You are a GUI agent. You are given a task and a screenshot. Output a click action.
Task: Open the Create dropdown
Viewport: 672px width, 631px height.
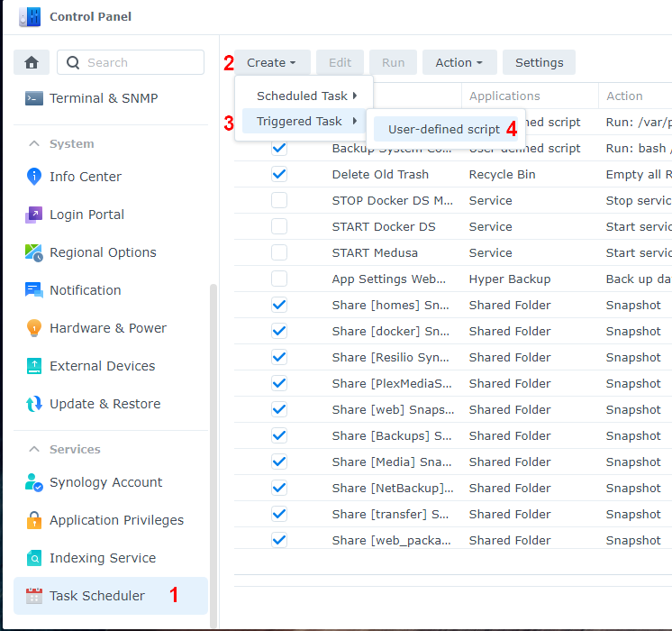coord(272,62)
